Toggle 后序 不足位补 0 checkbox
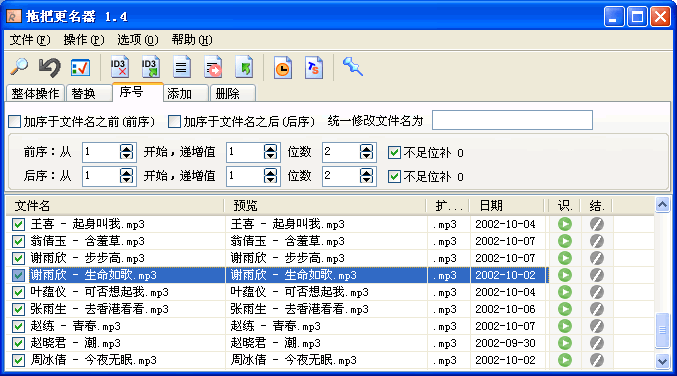 394,177
